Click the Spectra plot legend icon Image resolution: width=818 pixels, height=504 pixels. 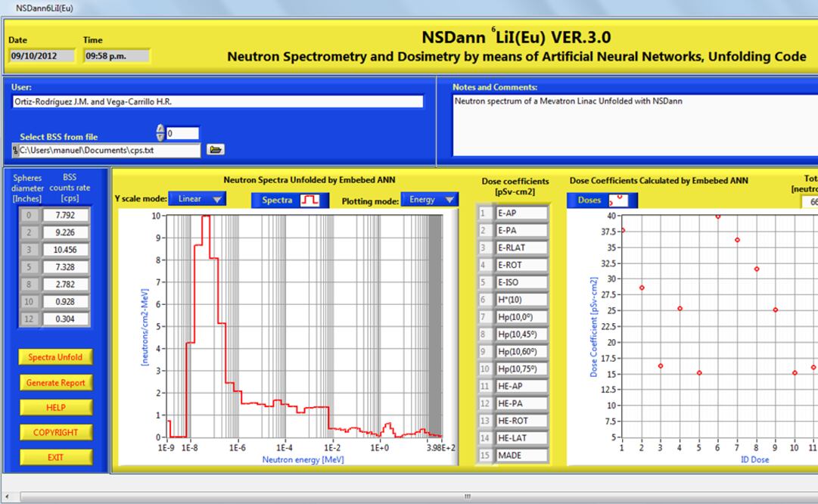click(310, 200)
